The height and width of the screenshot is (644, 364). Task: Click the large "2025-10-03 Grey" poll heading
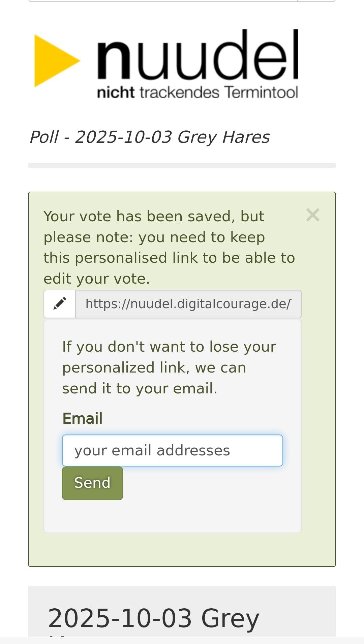coord(153,619)
